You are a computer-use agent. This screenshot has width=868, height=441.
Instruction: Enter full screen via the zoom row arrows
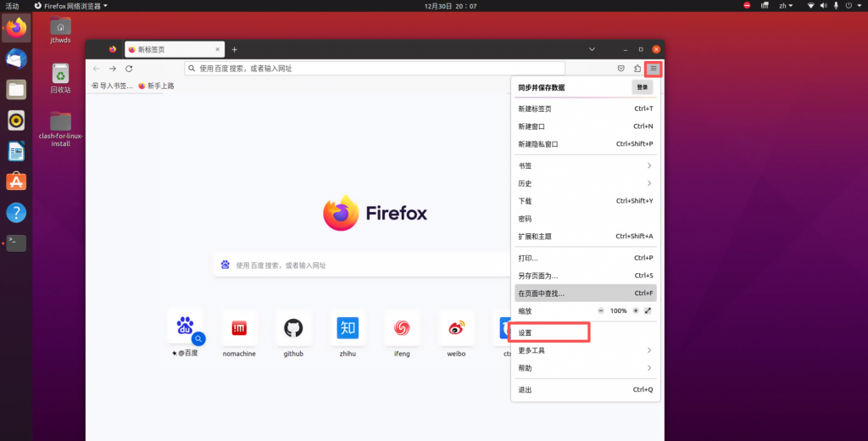tap(648, 311)
